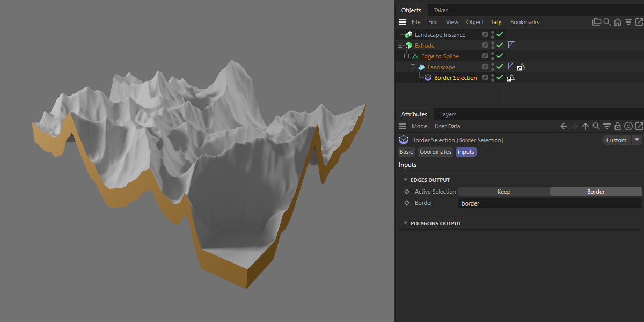Screen dimensions: 644x322
Task: Toggle visibility dots for Edge to Spline
Action: click(x=493, y=56)
